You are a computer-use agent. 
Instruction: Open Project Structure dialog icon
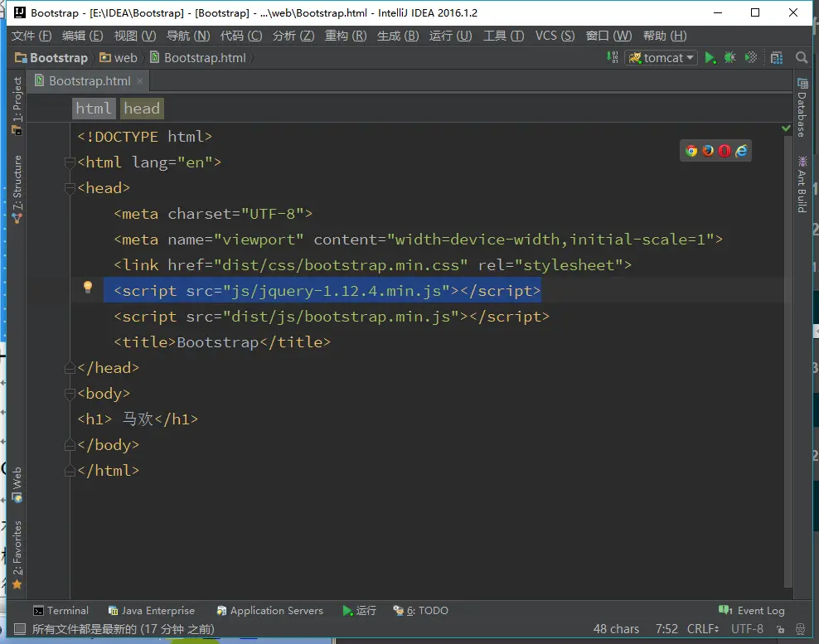coord(776,58)
